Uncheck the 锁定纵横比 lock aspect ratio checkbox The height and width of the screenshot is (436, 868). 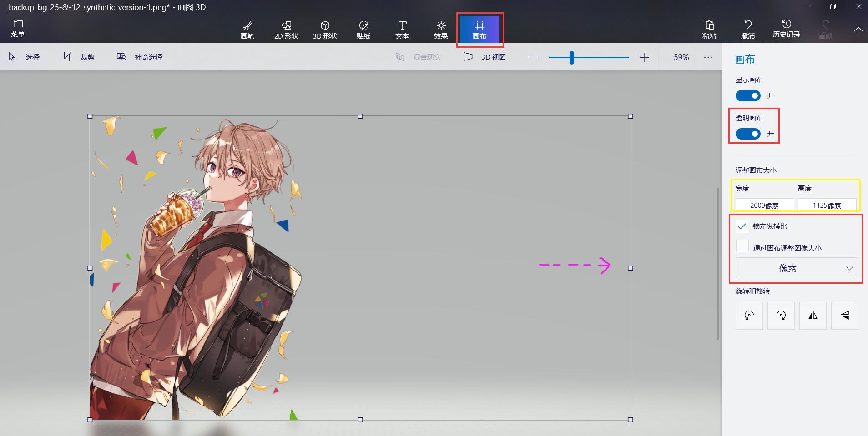(742, 226)
